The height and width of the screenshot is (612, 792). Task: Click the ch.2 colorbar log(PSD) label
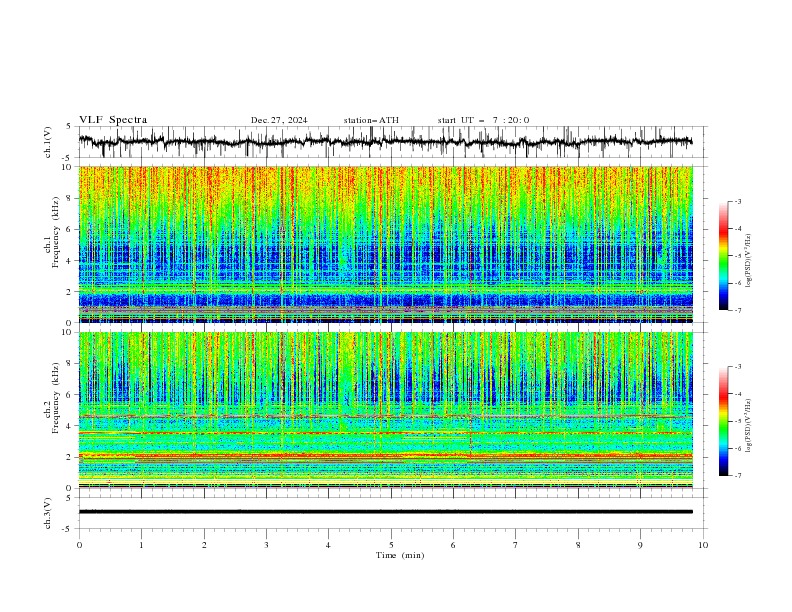pos(749,425)
